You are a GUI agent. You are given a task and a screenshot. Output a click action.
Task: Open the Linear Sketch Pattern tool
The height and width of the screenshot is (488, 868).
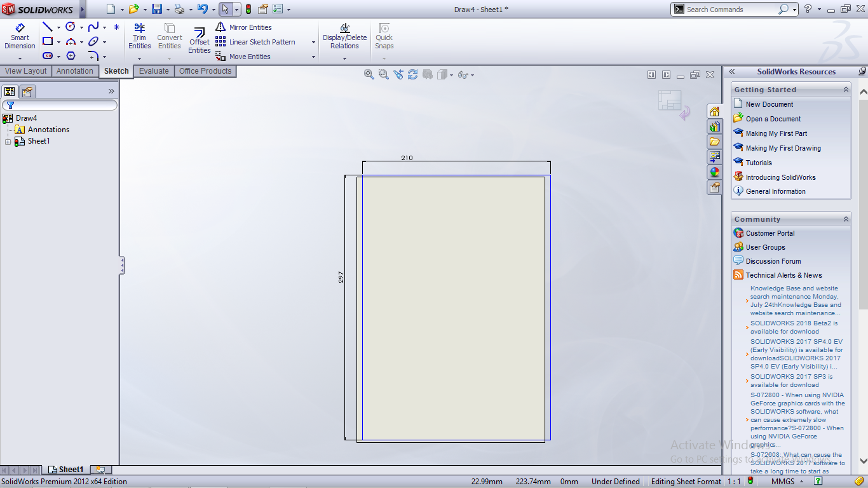(259, 42)
